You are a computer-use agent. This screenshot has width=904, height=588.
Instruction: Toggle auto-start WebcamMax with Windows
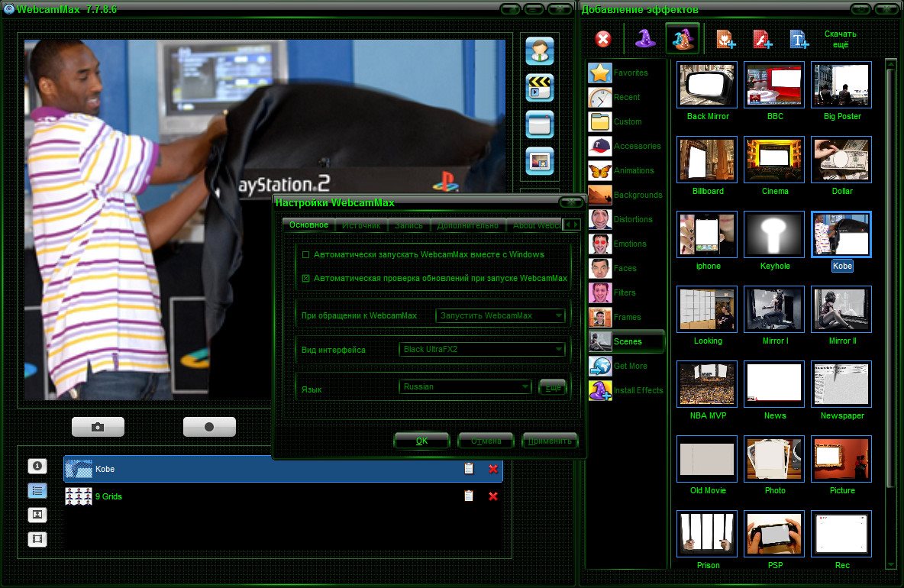point(306,254)
